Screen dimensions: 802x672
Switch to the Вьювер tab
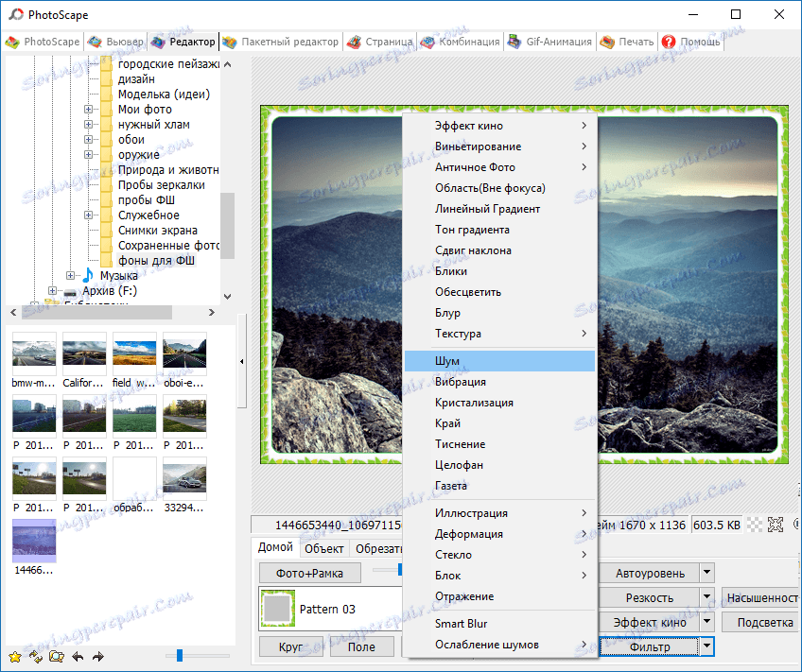point(115,42)
